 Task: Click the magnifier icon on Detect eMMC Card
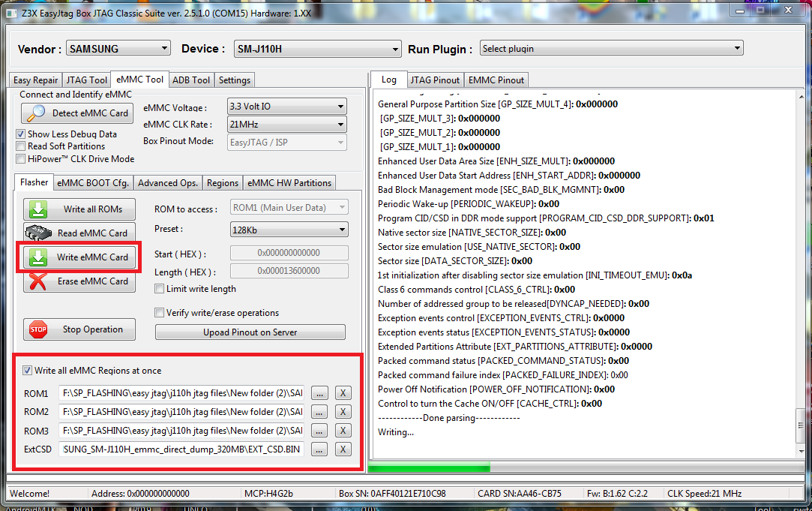[x=36, y=113]
